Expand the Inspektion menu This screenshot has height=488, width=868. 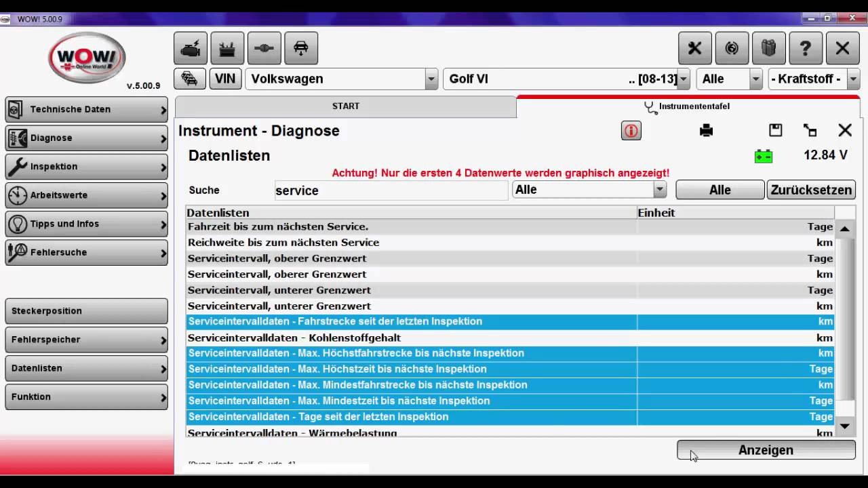pyautogui.click(x=87, y=166)
